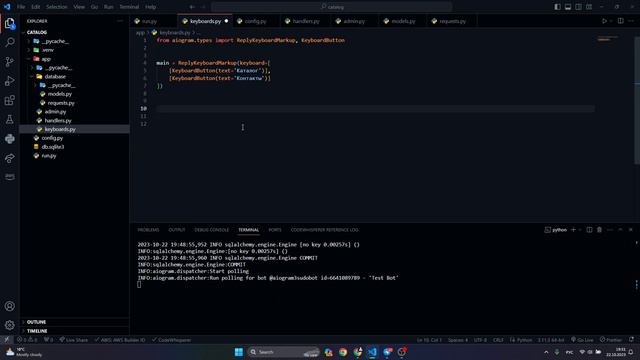Split the editor to the right
The image size is (640, 360).
[621, 21]
